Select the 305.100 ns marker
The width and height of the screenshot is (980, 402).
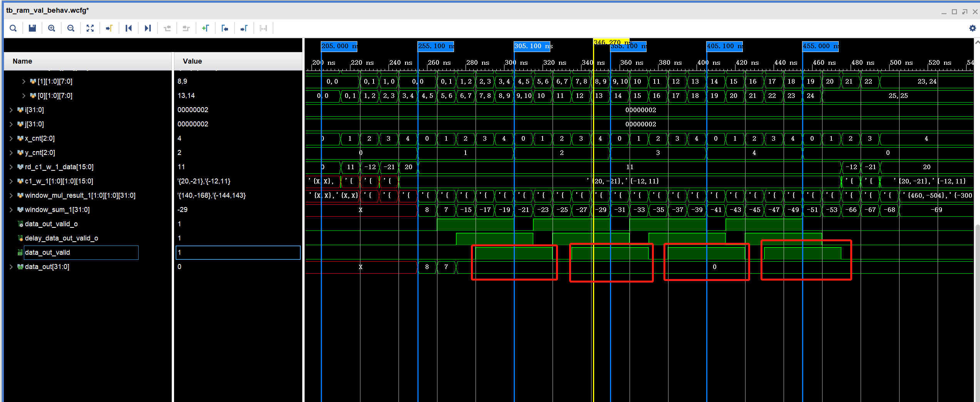(x=532, y=46)
